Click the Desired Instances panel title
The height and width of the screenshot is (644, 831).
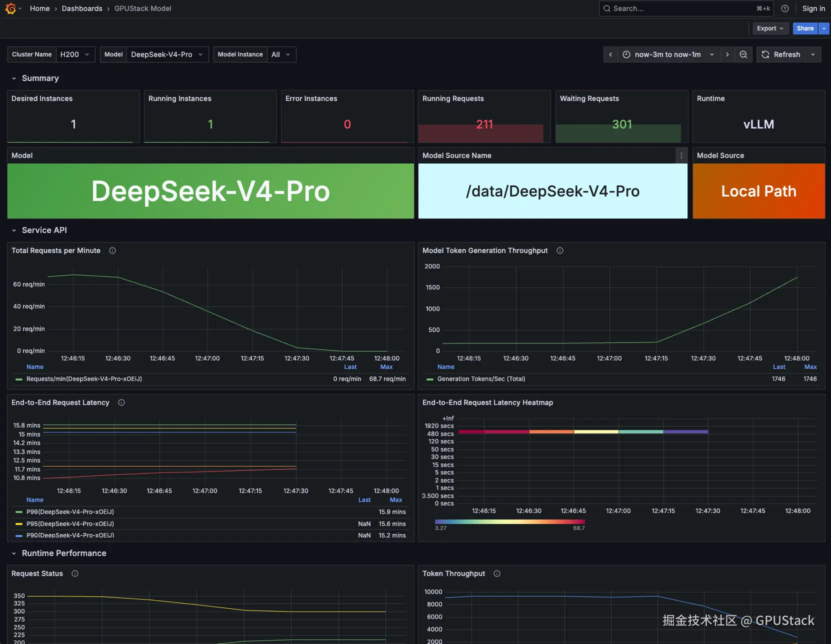(x=42, y=98)
